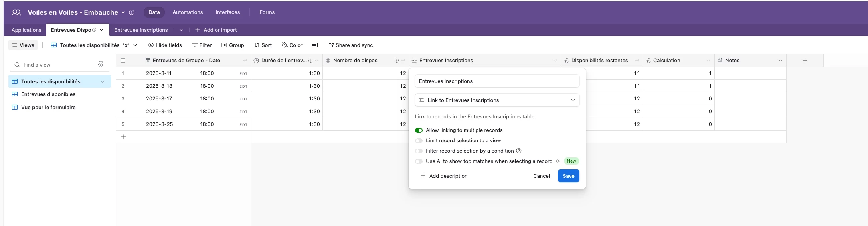Click the Color paint bucket icon
This screenshot has width=868, height=226.
pyautogui.click(x=285, y=45)
